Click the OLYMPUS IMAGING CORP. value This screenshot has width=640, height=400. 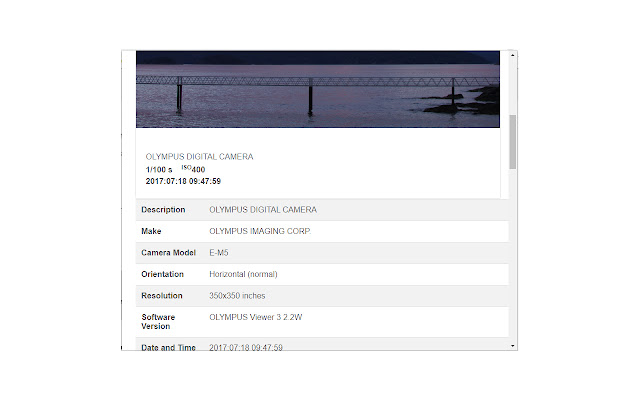(x=260, y=231)
